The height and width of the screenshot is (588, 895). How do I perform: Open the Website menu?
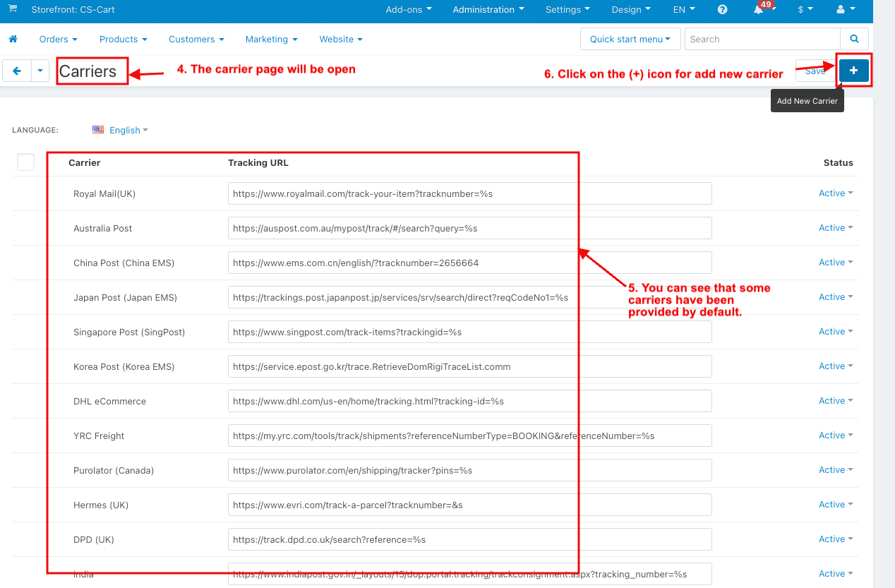tap(341, 39)
